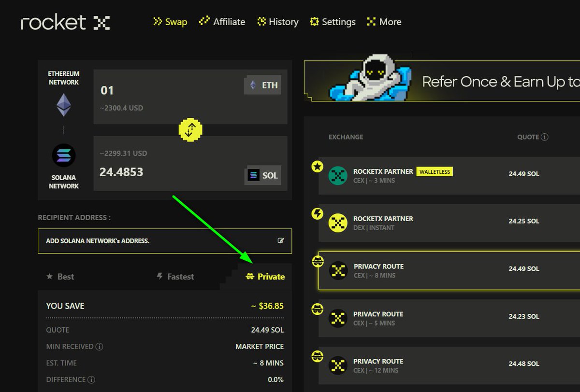This screenshot has height=392, width=580.
Task: Click the astronaut referral banner
Action: pyautogui.click(x=442, y=81)
